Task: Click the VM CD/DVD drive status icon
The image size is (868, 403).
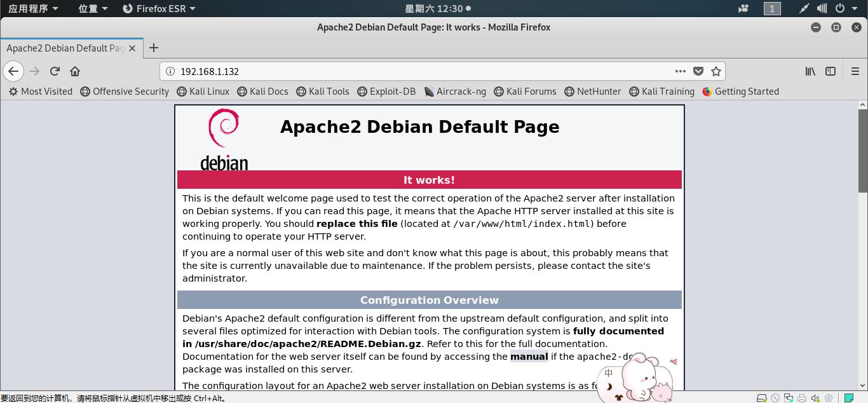Action: coord(775,399)
